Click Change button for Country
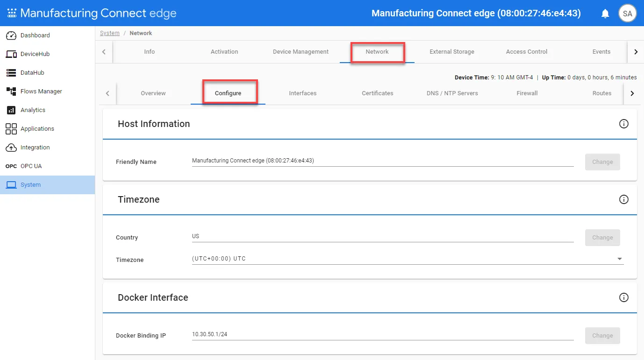 click(602, 238)
